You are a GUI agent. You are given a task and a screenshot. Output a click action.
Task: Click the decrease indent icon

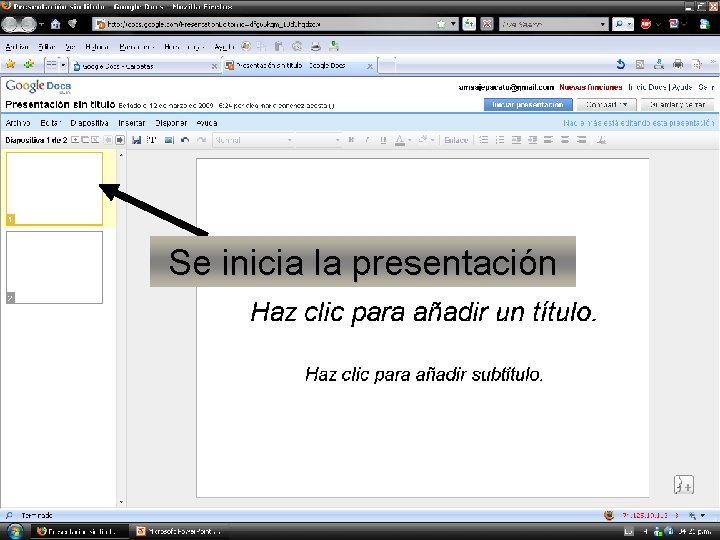516,140
